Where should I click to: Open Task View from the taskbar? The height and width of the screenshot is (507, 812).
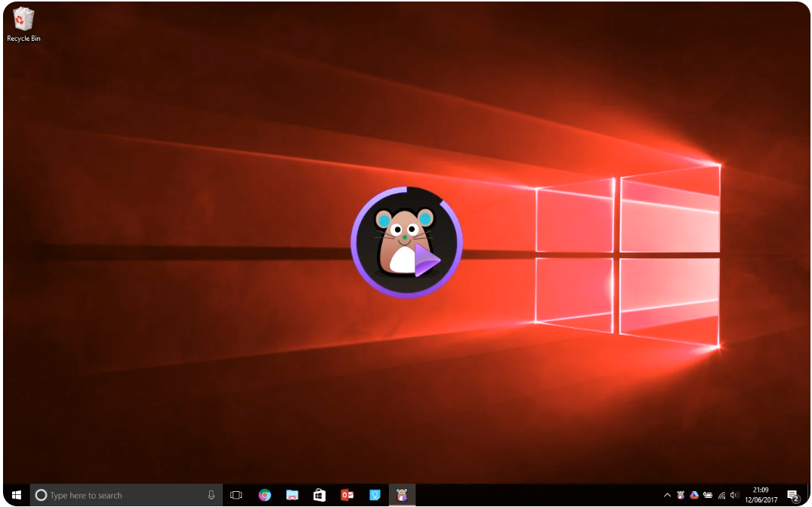pos(236,495)
